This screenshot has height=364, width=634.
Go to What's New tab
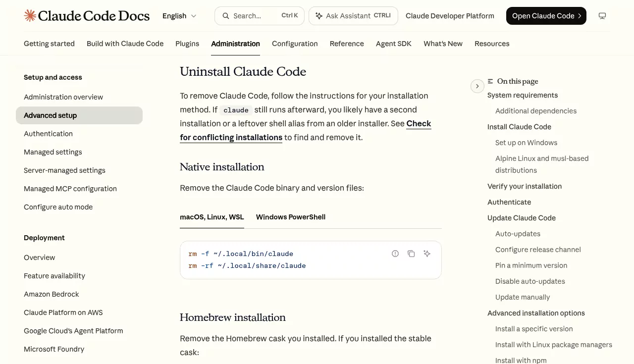[x=443, y=44]
